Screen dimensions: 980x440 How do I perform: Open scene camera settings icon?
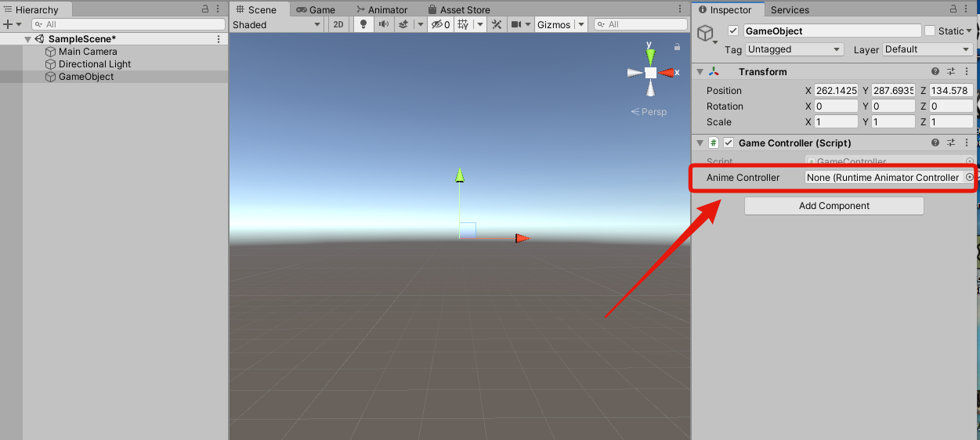tap(517, 24)
